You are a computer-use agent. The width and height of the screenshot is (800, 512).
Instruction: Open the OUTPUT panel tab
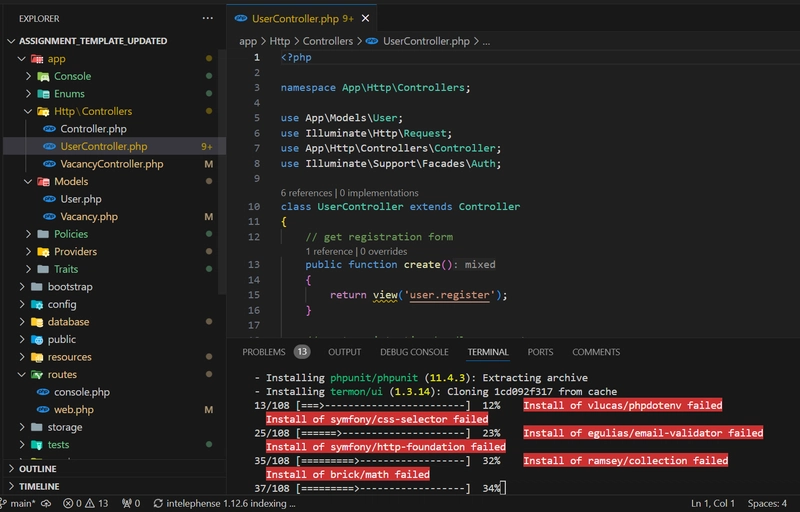click(x=344, y=352)
